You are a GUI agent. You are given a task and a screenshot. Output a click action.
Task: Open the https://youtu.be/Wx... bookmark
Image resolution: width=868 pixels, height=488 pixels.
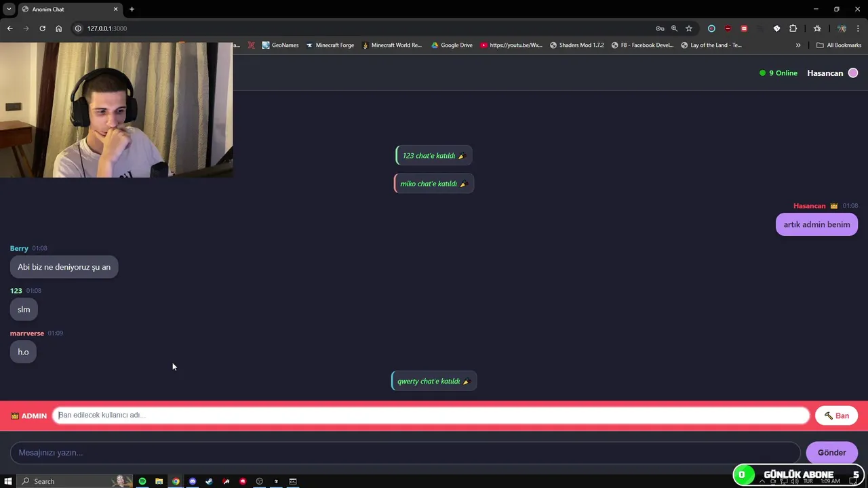coord(511,45)
